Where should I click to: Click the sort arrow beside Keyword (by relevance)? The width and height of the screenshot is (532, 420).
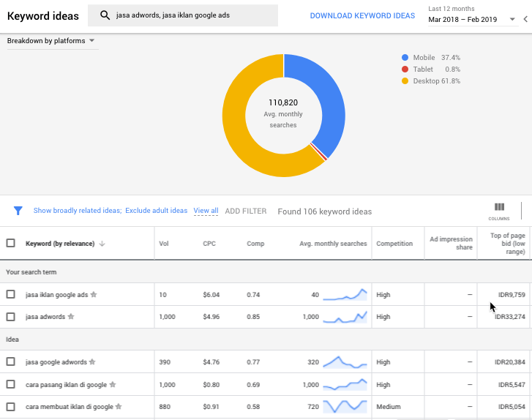pos(102,244)
